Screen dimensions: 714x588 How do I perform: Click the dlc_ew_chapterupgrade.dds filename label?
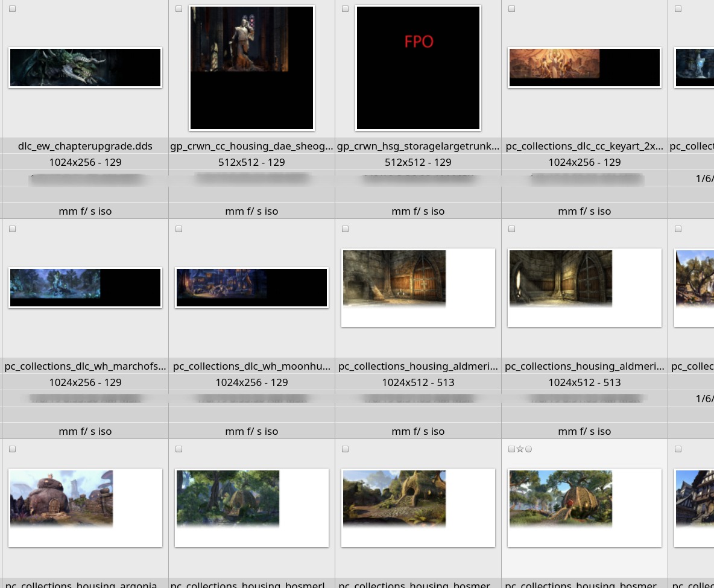tap(85, 146)
